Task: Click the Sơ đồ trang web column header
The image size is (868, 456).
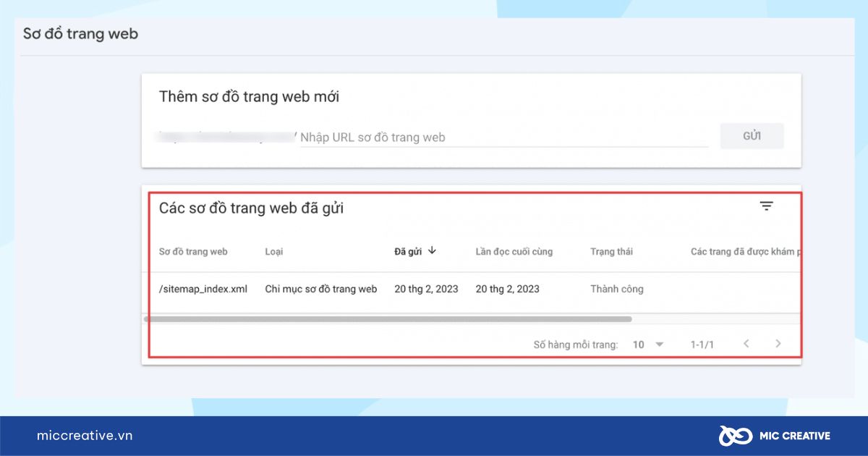Action: coord(193,252)
